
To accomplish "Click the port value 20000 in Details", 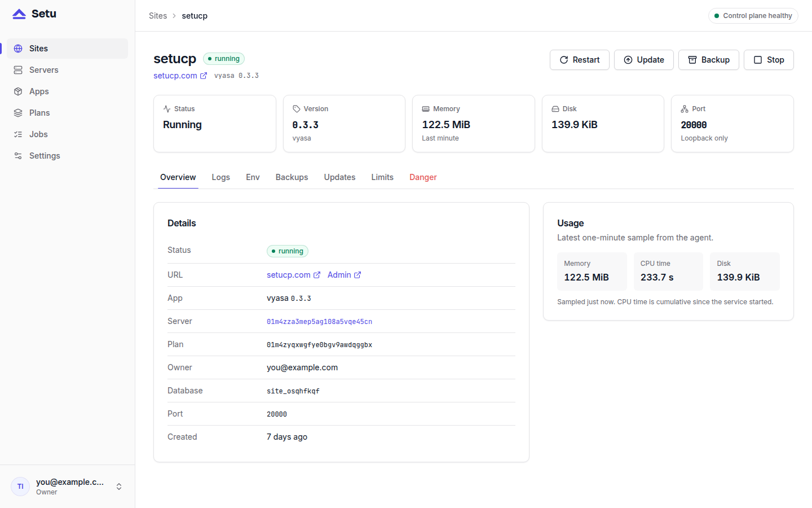I will tap(277, 414).
